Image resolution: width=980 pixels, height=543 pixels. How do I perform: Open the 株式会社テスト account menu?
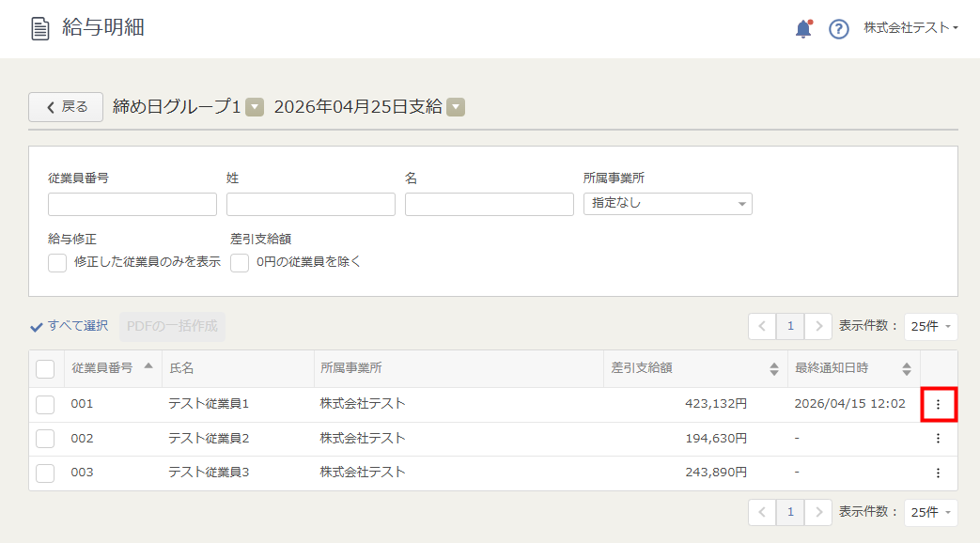click(x=910, y=28)
